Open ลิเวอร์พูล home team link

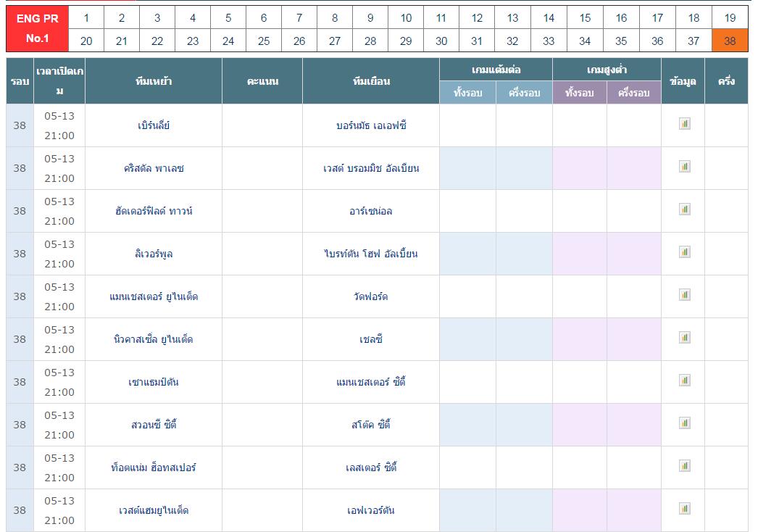coord(154,254)
